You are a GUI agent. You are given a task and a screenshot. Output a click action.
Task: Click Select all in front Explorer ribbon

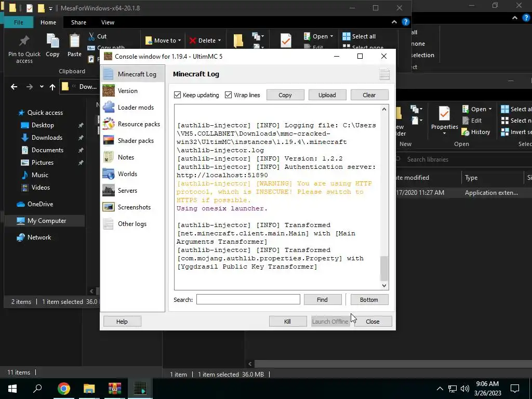point(359,36)
